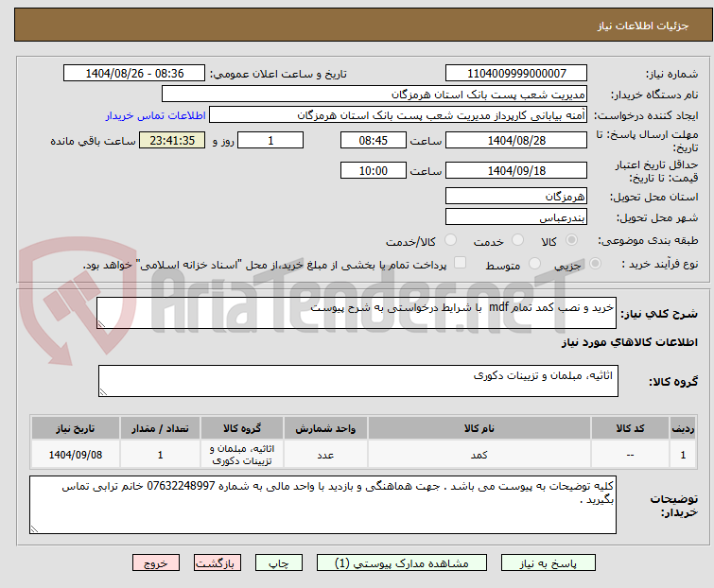Click the پاسخ به نیاز button
The height and width of the screenshot is (588, 714).
pos(548,563)
